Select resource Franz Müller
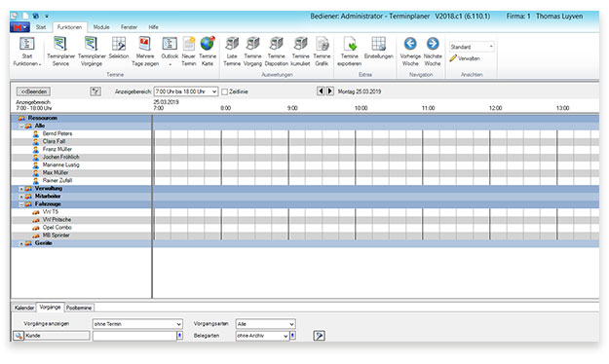Screen dimensions: 609x364 point(57,149)
